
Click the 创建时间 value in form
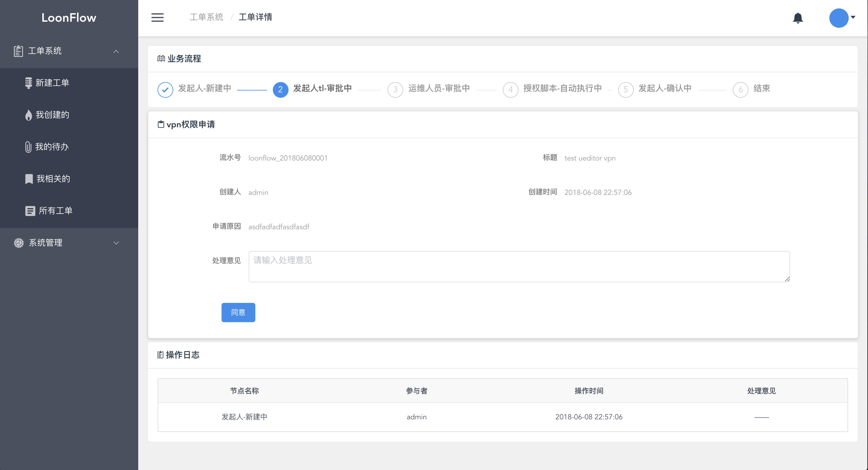pyautogui.click(x=598, y=193)
